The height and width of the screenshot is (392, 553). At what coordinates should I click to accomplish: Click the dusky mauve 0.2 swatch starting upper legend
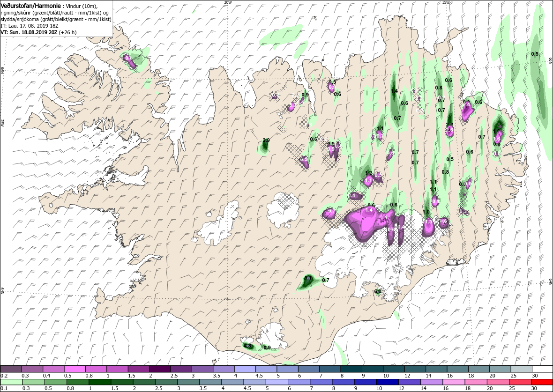(11, 369)
